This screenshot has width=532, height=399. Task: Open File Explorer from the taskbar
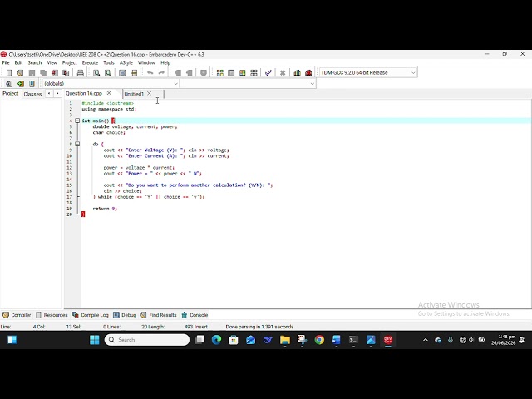click(285, 340)
